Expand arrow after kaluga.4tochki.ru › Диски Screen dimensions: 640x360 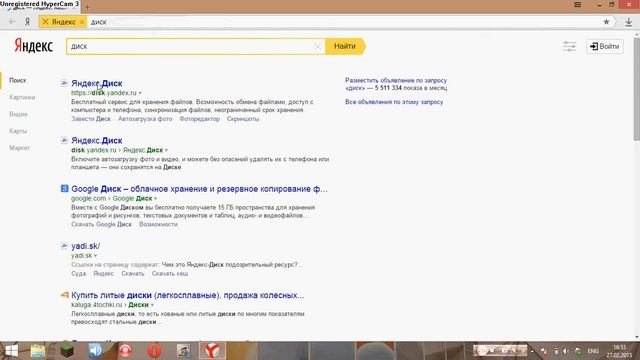pos(152,305)
